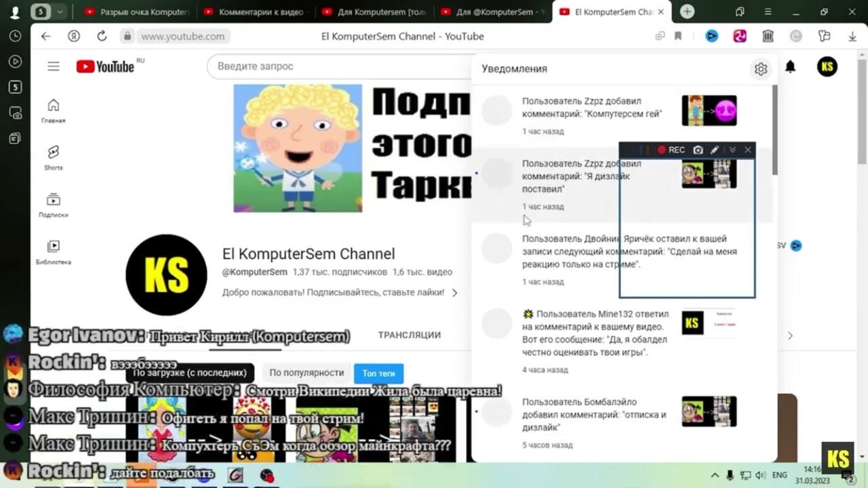Click the YouTube search field Введите запрос

click(x=339, y=66)
